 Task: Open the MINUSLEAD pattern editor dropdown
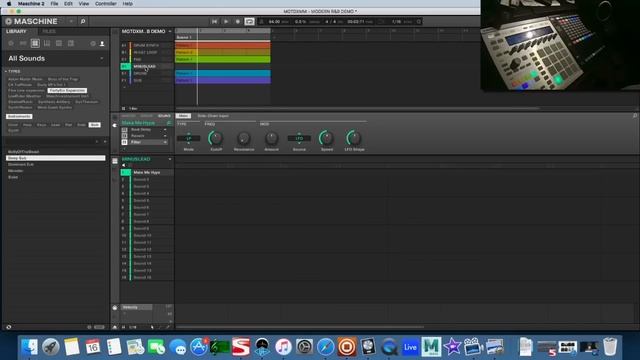click(170, 159)
